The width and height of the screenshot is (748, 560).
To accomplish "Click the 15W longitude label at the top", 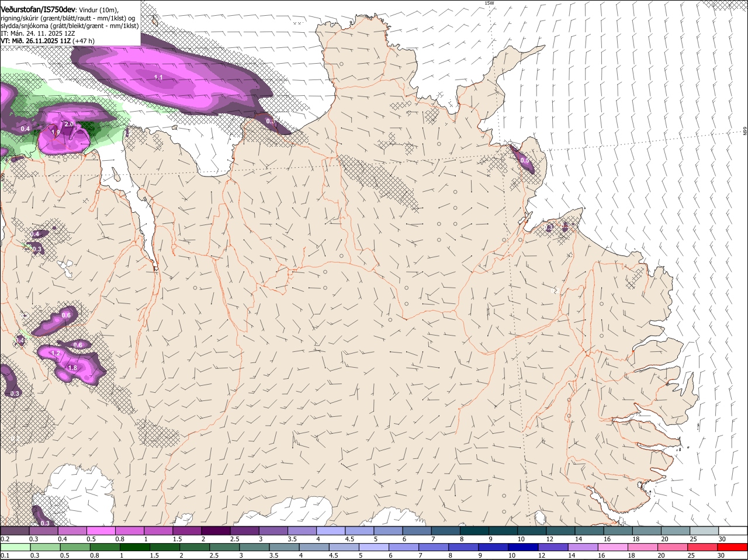I will click(x=489, y=3).
